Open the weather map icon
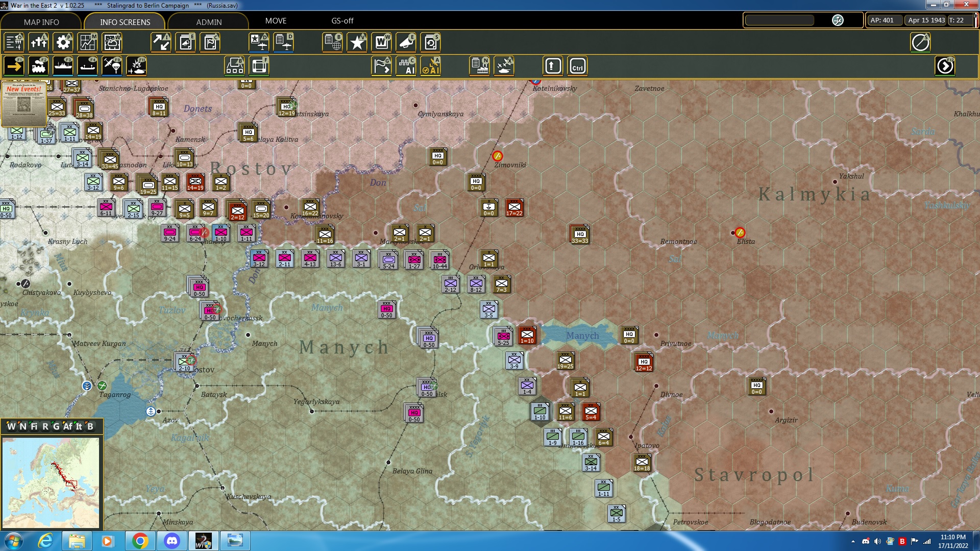The image size is (980, 551). (x=112, y=42)
